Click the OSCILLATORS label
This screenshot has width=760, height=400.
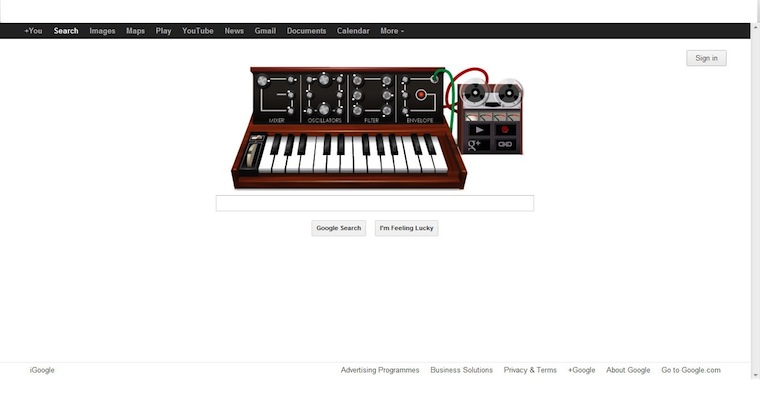[x=324, y=120]
